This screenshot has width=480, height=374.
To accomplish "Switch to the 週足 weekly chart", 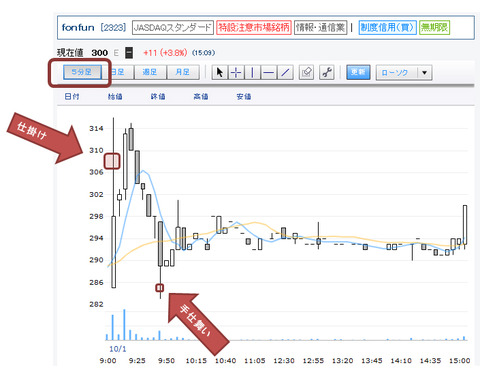I will pyautogui.click(x=150, y=72).
